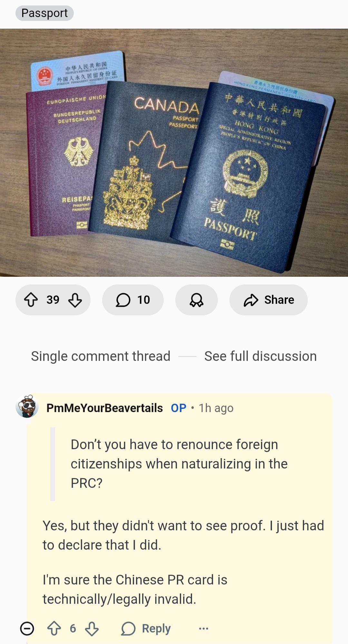
Task: Tap the OP badge next to username
Action: click(179, 408)
